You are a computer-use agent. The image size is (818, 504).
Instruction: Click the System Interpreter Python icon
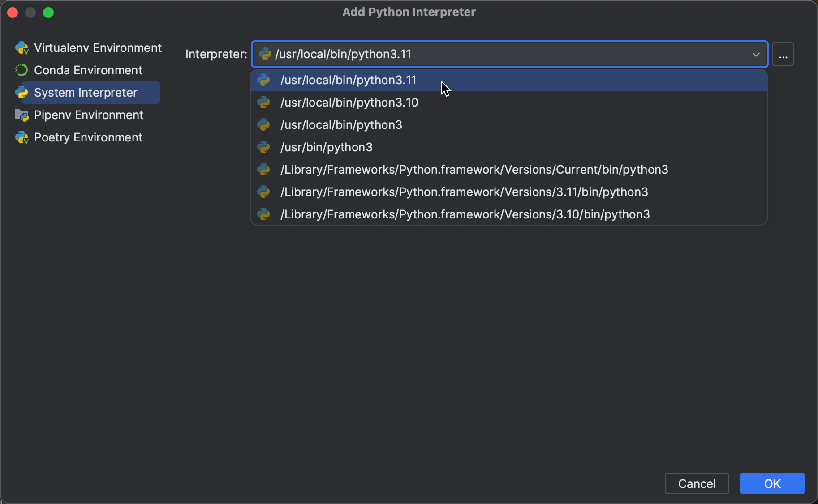coord(22,93)
